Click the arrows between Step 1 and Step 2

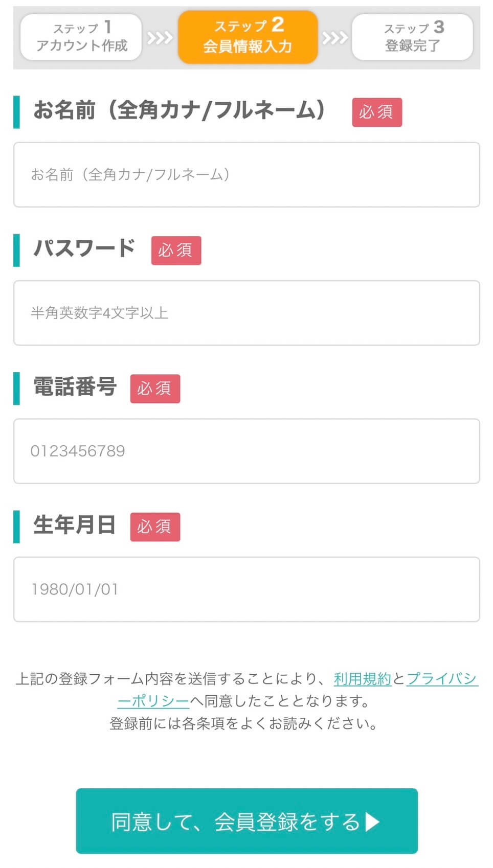coord(160,38)
